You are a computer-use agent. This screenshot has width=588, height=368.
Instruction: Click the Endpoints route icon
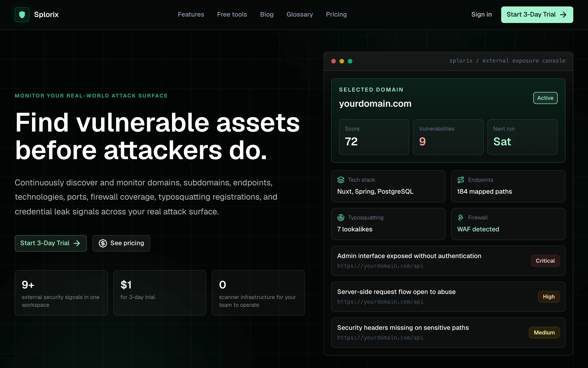pos(461,180)
